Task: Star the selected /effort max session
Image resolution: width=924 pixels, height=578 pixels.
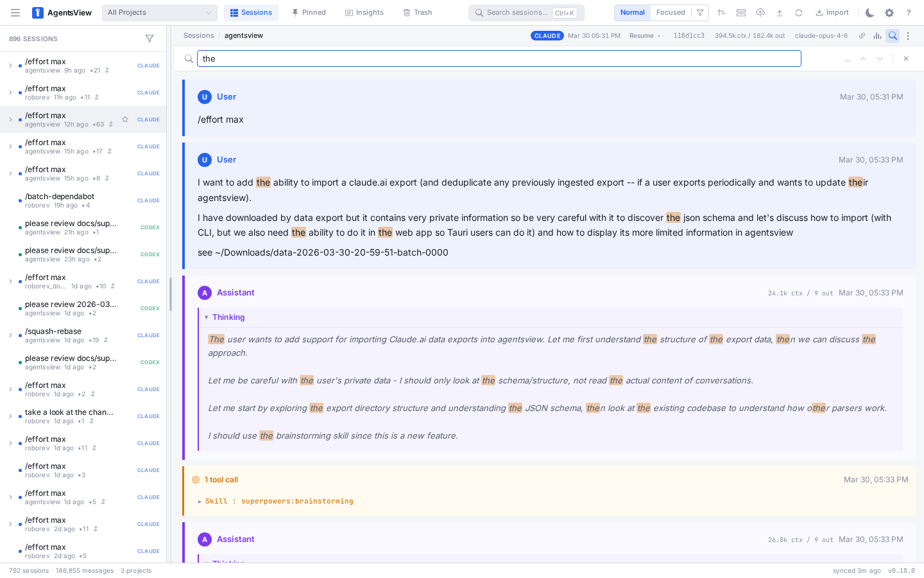Action: coord(125,119)
